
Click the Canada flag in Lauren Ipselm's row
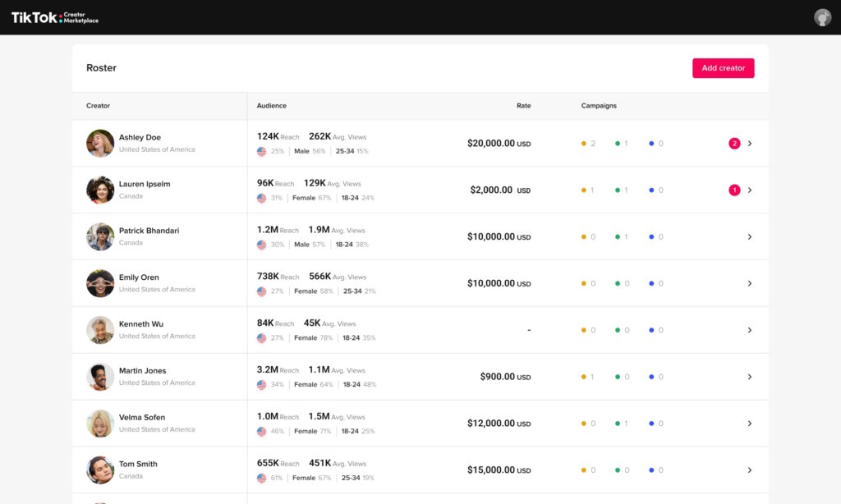pyautogui.click(x=261, y=197)
